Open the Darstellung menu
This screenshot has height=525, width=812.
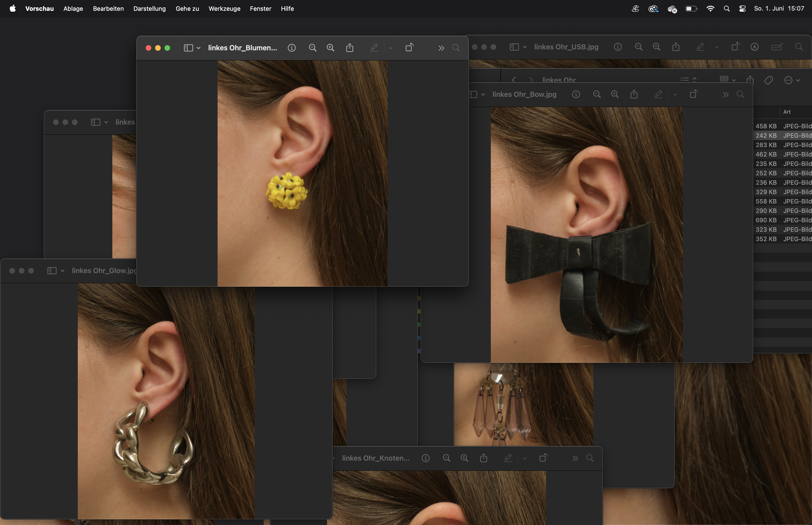[149, 9]
